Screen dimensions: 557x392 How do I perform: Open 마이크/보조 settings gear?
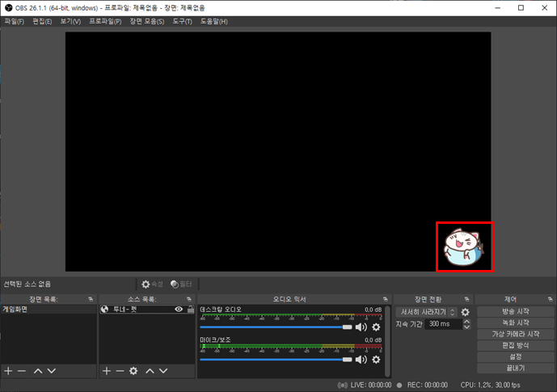point(376,360)
